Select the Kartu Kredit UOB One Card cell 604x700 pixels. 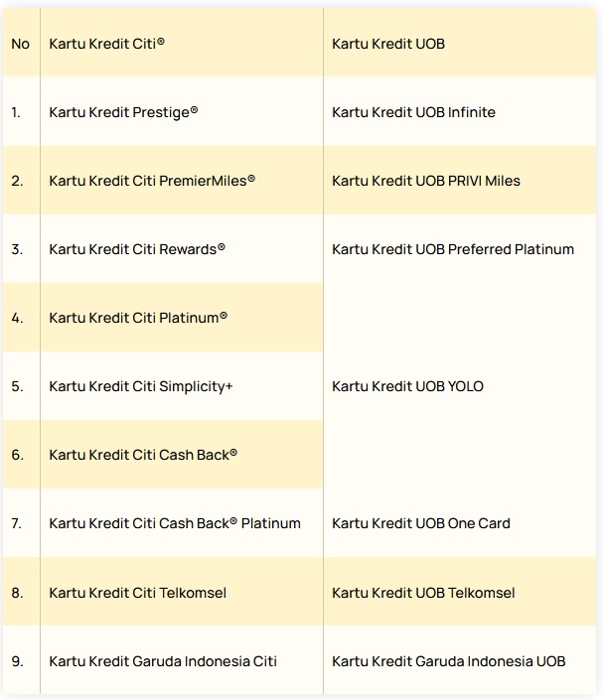coord(421,523)
